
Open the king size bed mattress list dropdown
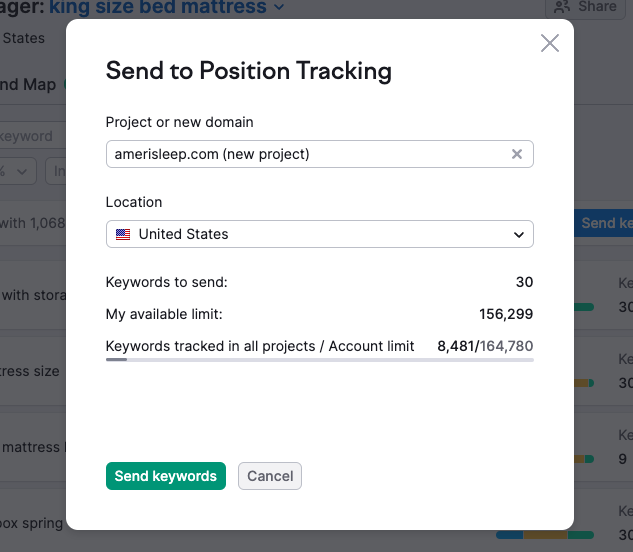click(279, 7)
